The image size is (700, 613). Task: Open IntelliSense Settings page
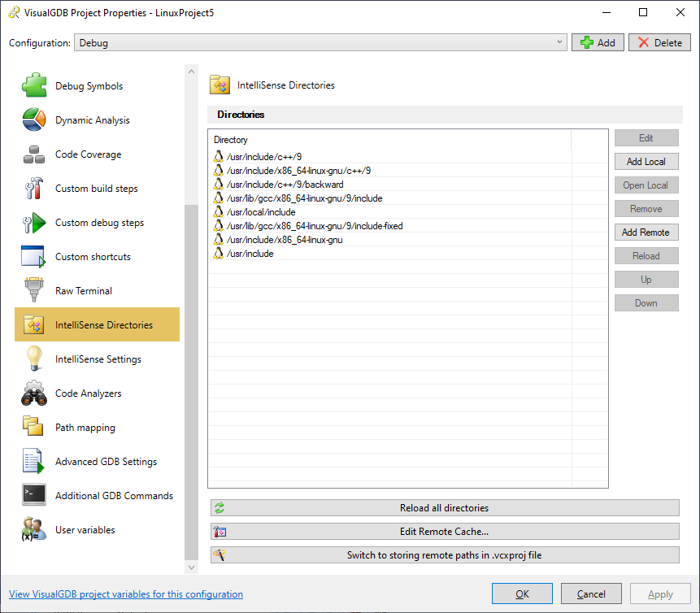click(x=98, y=359)
